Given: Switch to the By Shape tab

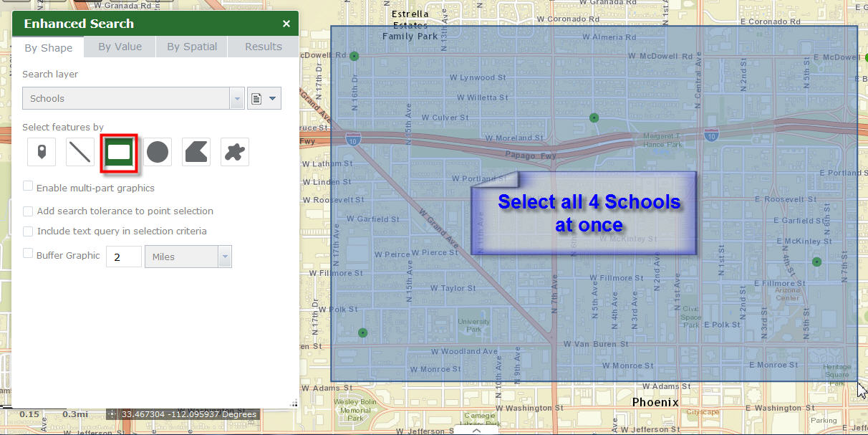Looking at the screenshot, I should (x=49, y=47).
